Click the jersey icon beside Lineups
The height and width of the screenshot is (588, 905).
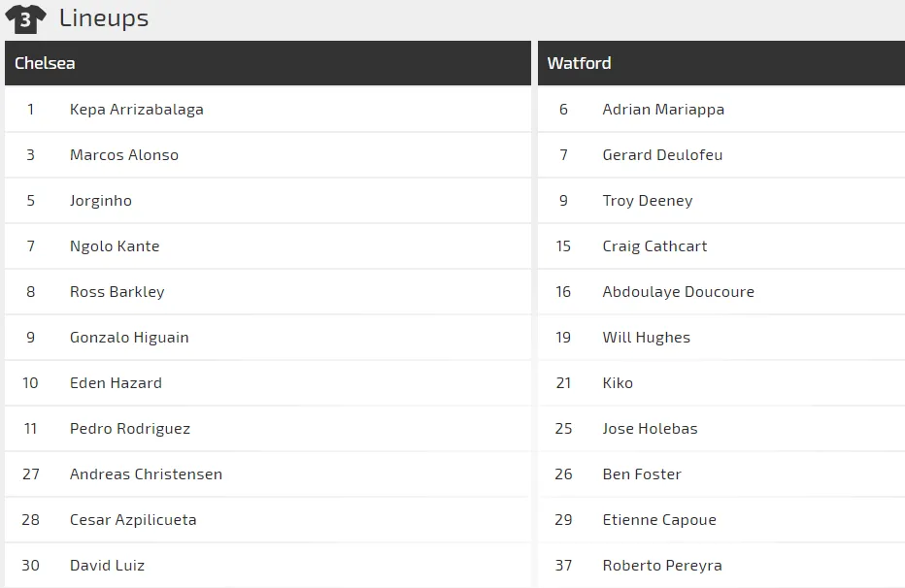click(25, 18)
